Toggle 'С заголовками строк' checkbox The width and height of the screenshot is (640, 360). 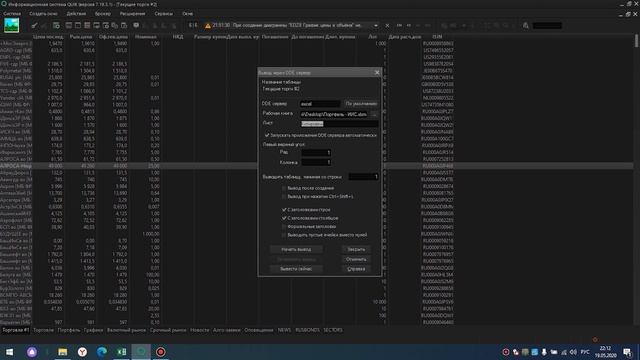click(x=284, y=210)
